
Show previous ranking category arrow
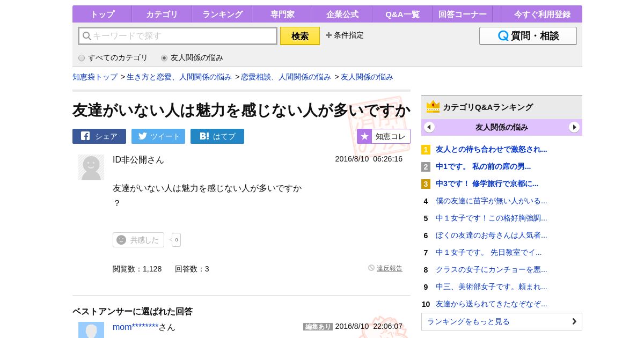point(429,127)
